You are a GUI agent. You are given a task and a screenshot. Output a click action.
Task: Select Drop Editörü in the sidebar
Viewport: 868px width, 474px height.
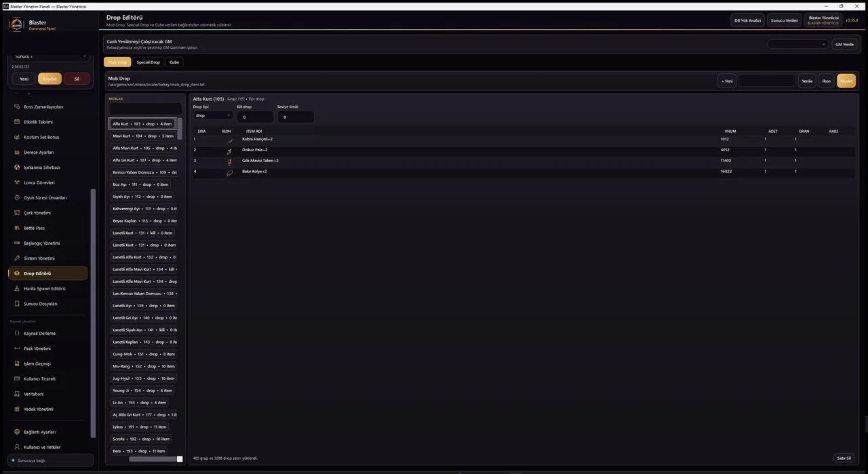[x=48, y=273]
